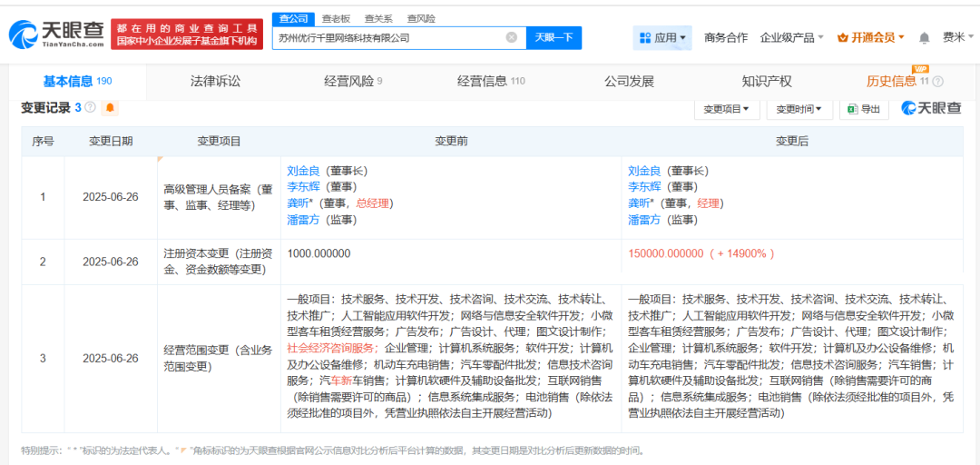Clear the search box text
Image resolution: width=980 pixels, height=465 pixels.
pos(511,37)
